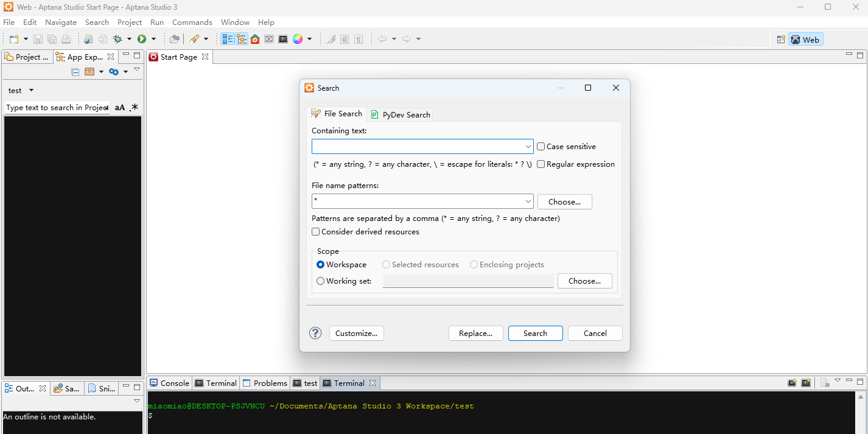Click the Customize... button
The image size is (868, 434).
356,333
